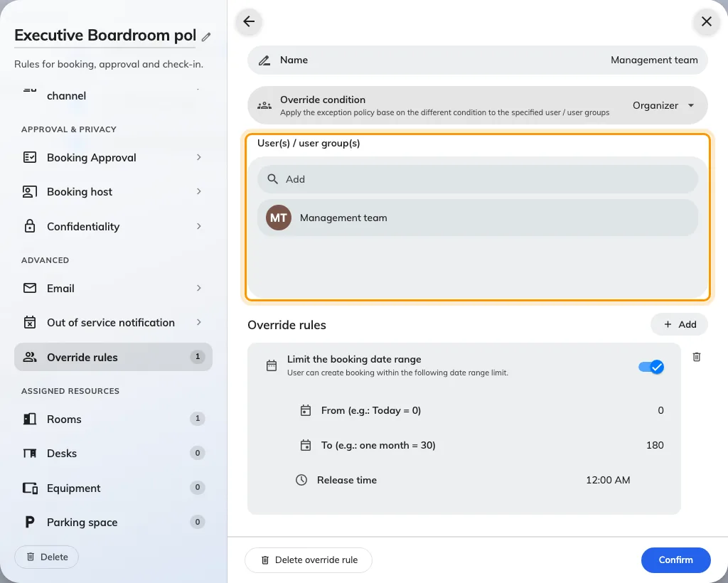Toggle off Limit the booking date range
Screen dimensions: 728x583
tap(651, 367)
